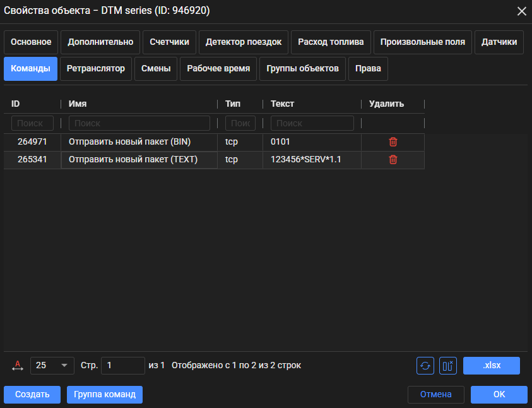Select the Детектор поездок tab
This screenshot has width=532, height=408.
point(244,42)
